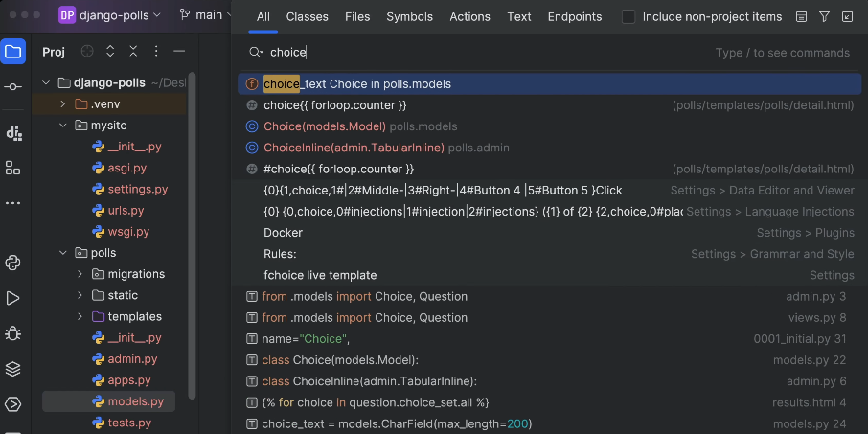Expand the templates folder

[80, 317]
